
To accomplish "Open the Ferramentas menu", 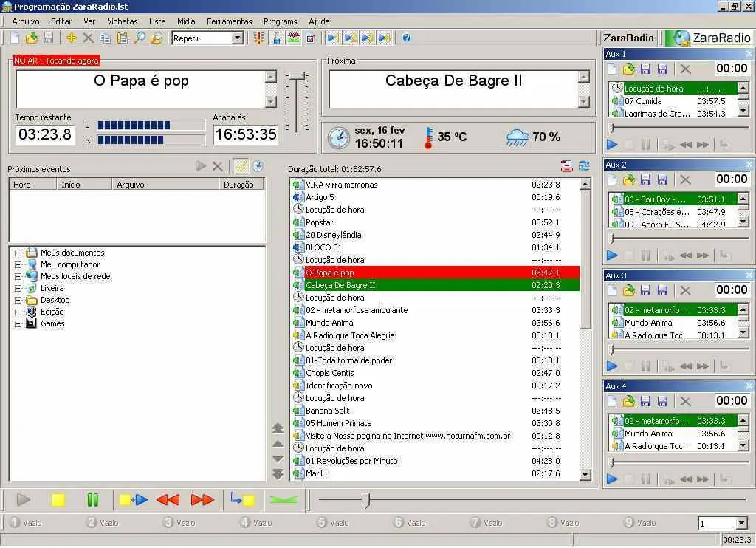I will point(228,21).
